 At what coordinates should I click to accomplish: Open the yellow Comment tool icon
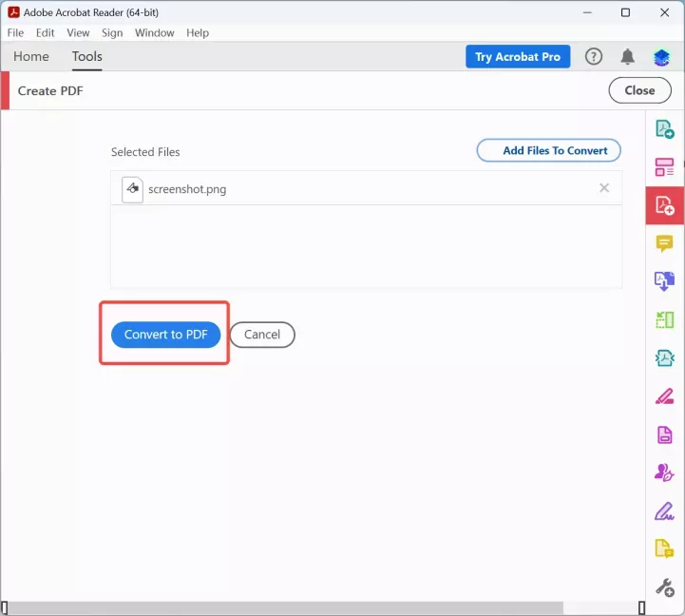[x=664, y=243]
